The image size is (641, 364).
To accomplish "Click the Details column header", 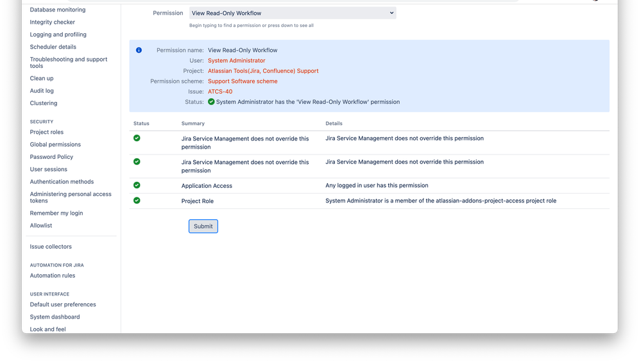I will [334, 123].
